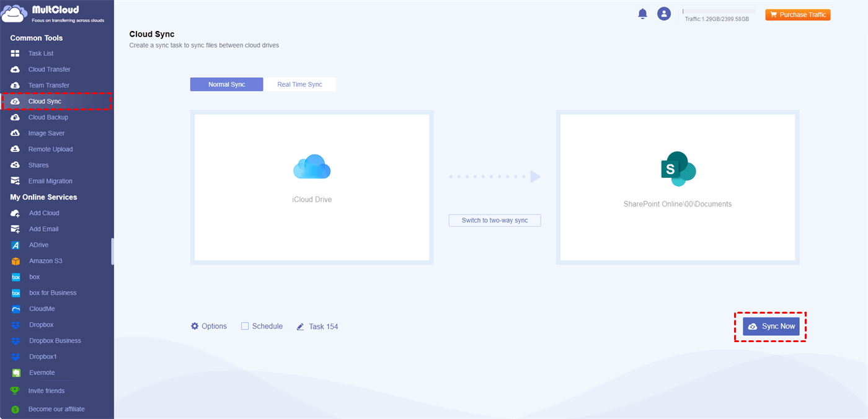
Task: Open Cloud Backup label
Action: 48,117
